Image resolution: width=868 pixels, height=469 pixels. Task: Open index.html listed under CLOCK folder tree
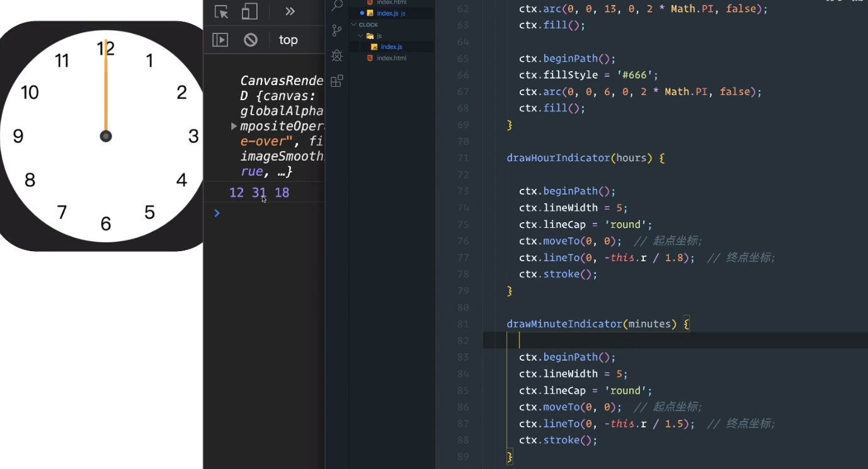pos(391,58)
